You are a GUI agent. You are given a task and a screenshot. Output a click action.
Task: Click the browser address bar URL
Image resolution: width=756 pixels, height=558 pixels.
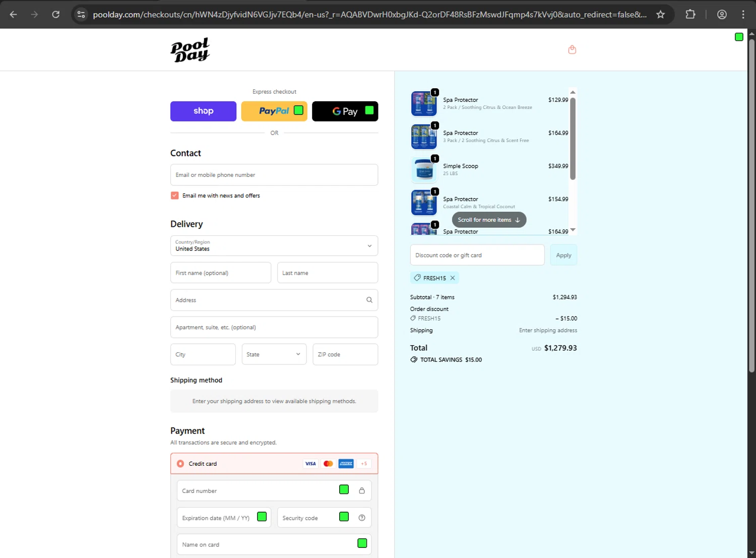[369, 15]
